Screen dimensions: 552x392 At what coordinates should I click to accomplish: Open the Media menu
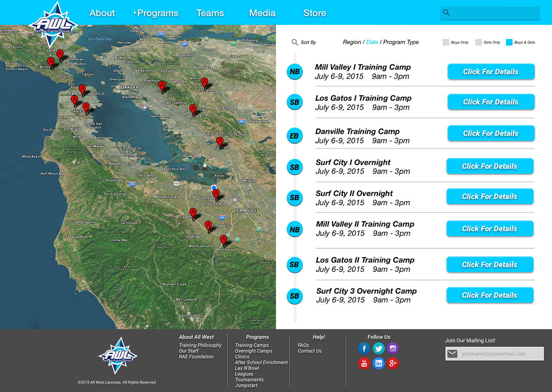pyautogui.click(x=262, y=13)
